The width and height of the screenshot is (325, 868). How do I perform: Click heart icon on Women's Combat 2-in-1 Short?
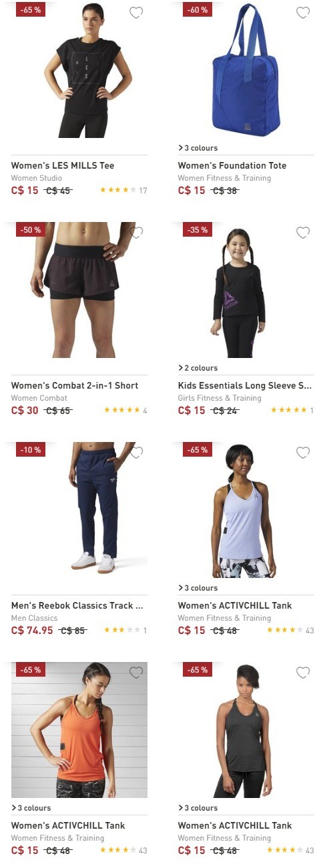tap(136, 232)
